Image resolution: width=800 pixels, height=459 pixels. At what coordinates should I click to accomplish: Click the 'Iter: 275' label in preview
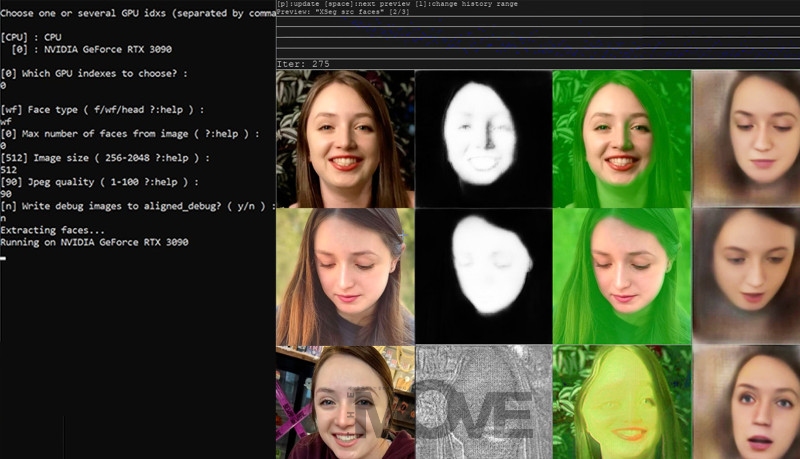(303, 64)
